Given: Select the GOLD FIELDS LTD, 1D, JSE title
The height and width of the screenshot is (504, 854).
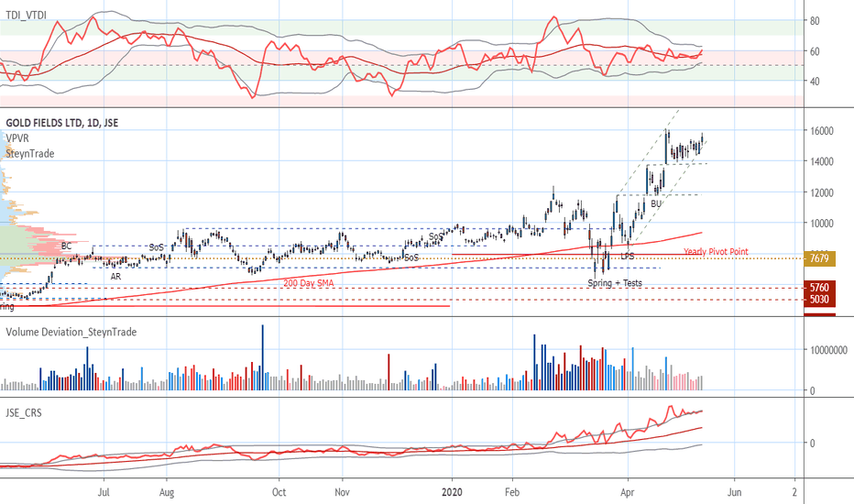Looking at the screenshot, I should click(x=62, y=123).
